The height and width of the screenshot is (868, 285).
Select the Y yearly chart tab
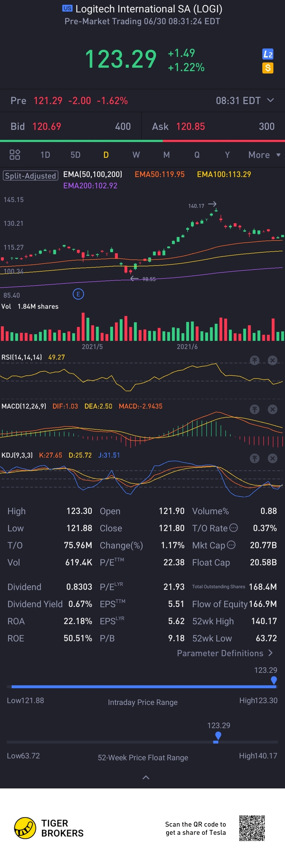click(227, 155)
